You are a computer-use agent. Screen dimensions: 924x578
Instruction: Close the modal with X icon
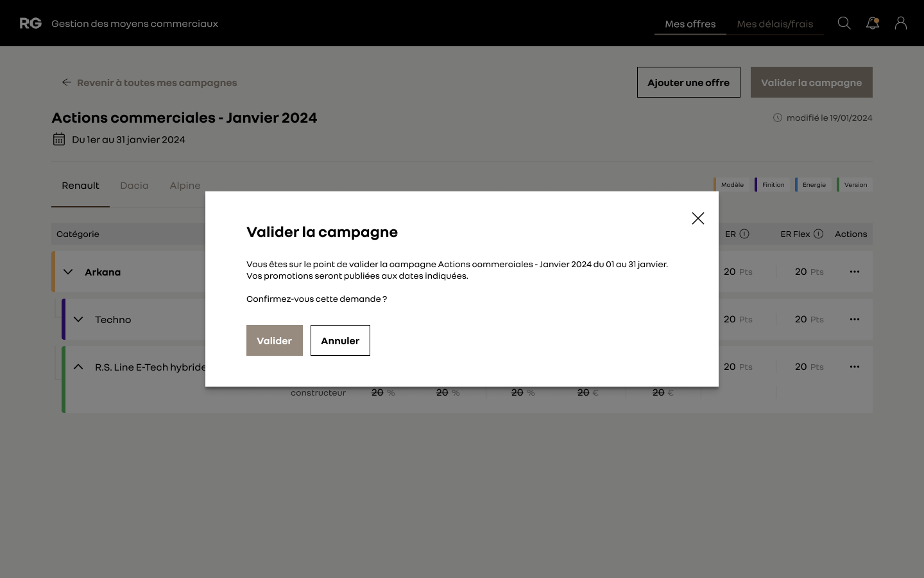[x=698, y=218]
